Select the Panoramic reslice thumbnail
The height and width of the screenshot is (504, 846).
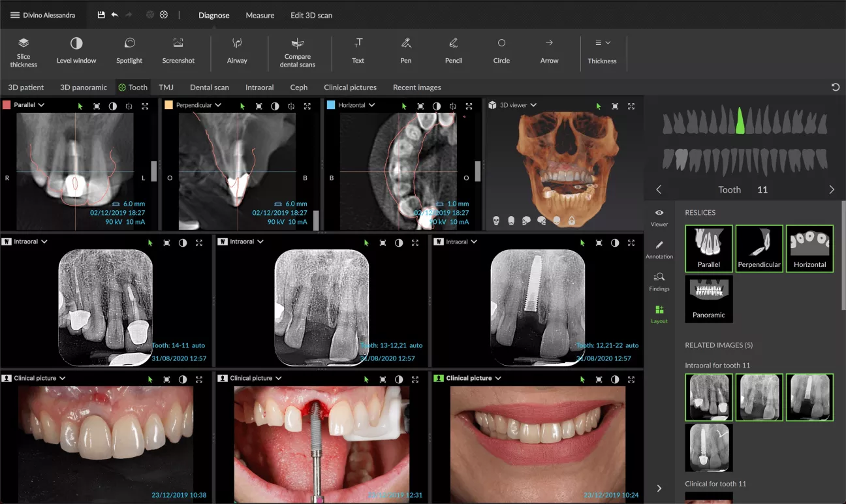(708, 299)
